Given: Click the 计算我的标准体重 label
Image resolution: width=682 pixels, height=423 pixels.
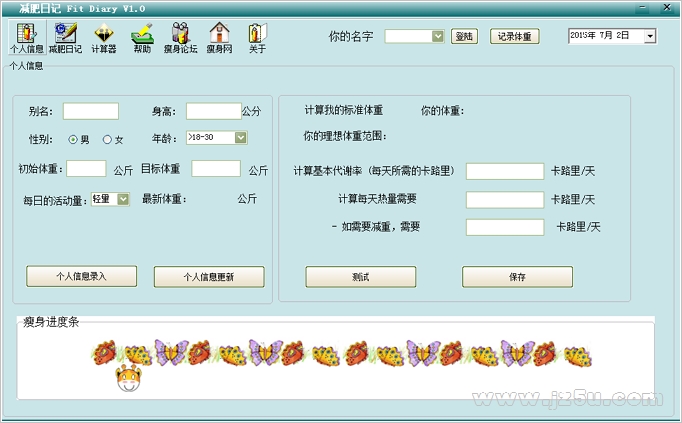Looking at the screenshot, I should [x=344, y=110].
